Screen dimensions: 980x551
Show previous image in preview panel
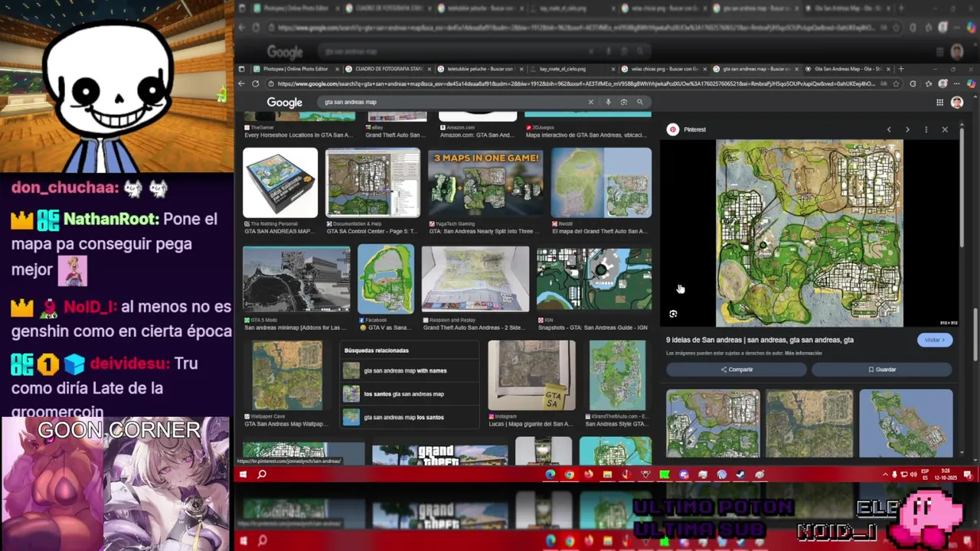click(889, 129)
